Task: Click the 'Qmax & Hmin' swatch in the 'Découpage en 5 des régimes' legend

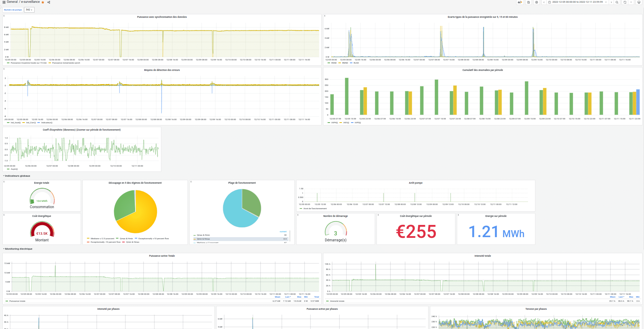Action: (117, 239)
